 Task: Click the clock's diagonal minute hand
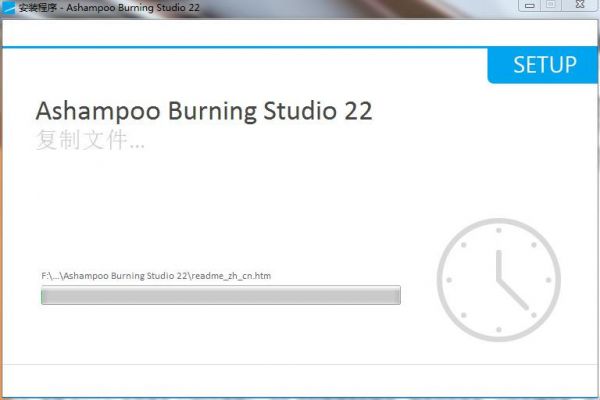[513, 294]
